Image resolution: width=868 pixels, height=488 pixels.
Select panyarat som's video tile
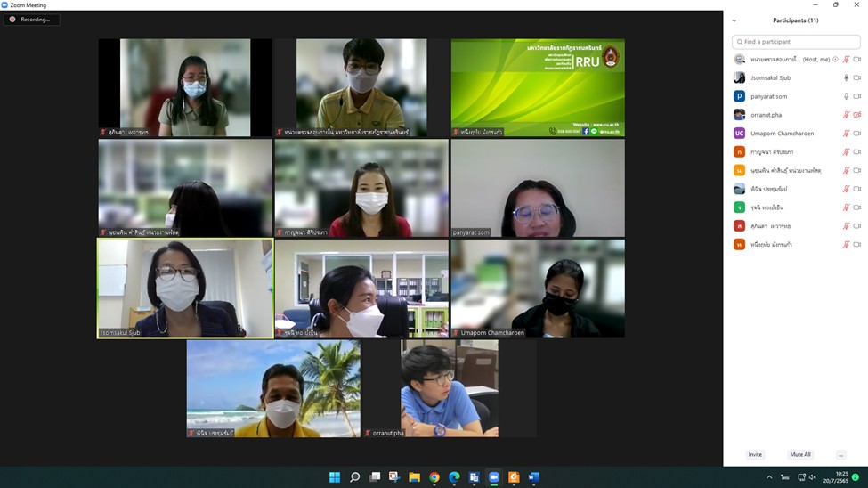[x=538, y=188]
